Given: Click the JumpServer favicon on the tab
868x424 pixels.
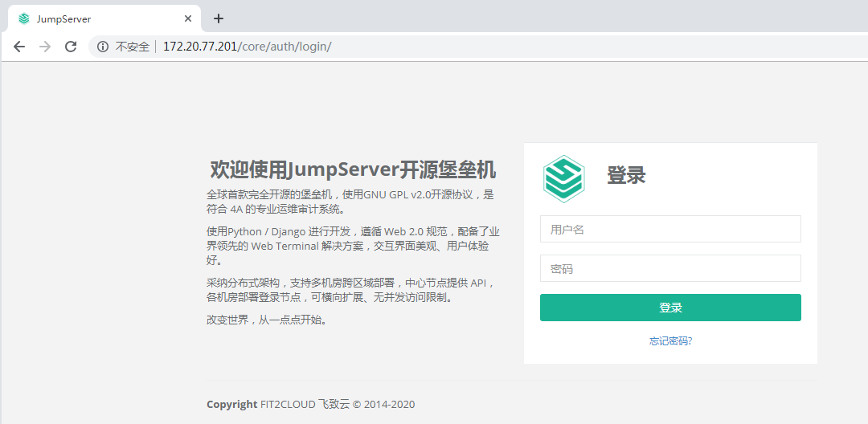Looking at the screenshot, I should 24,18.
